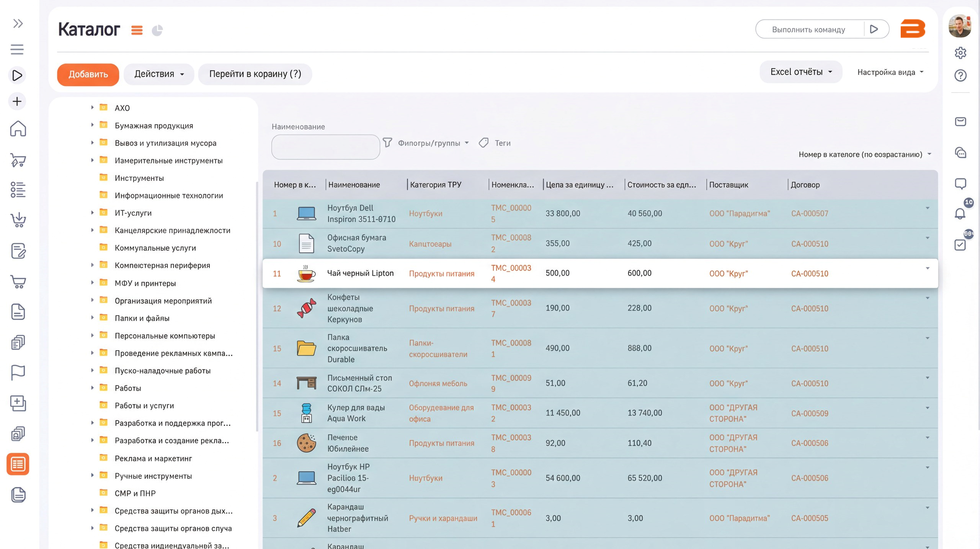Open Настройка вида dropdown
This screenshot has width=980, height=549.
pyautogui.click(x=890, y=72)
